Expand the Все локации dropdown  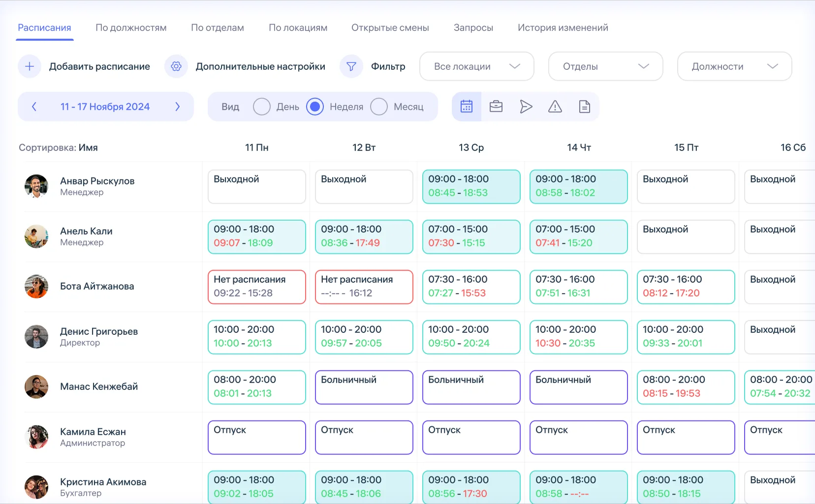click(477, 66)
